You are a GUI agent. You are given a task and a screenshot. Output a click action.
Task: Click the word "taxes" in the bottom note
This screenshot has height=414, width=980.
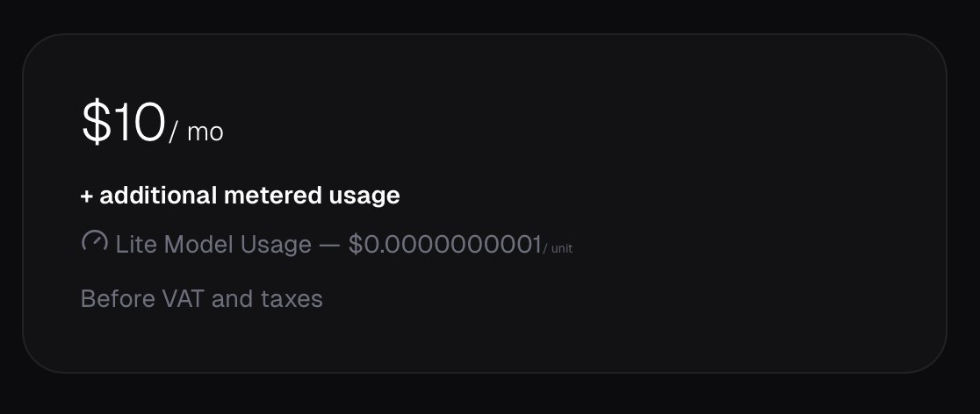pyautogui.click(x=292, y=299)
